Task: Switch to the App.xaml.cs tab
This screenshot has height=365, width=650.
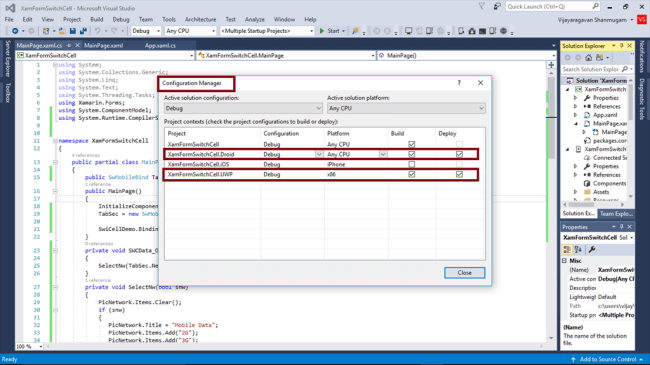Action: click(x=160, y=46)
